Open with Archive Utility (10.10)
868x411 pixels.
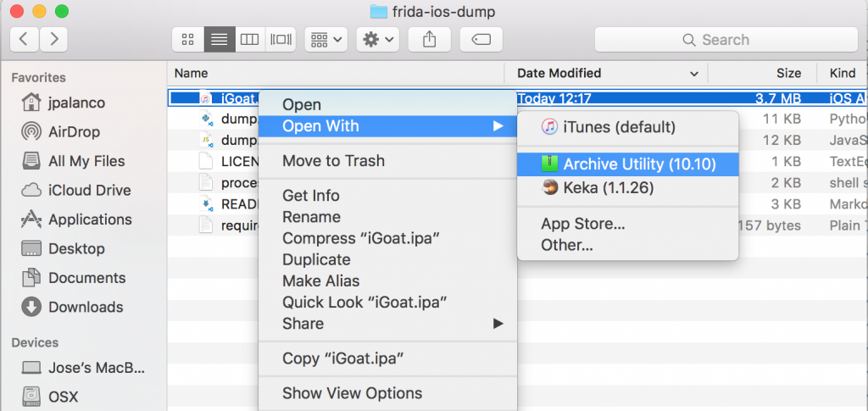click(628, 164)
